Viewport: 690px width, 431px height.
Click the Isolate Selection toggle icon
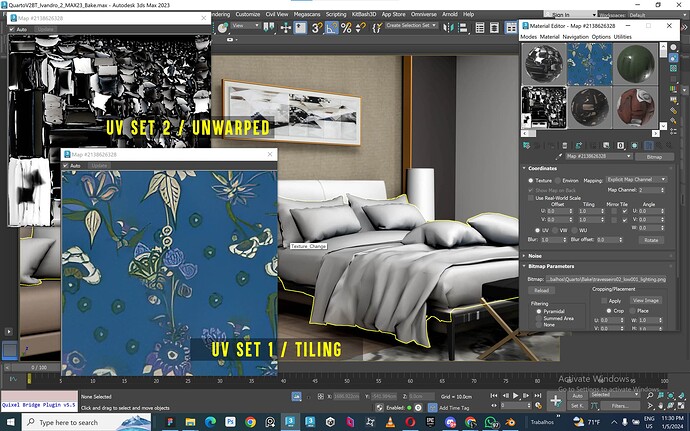[x=297, y=397]
